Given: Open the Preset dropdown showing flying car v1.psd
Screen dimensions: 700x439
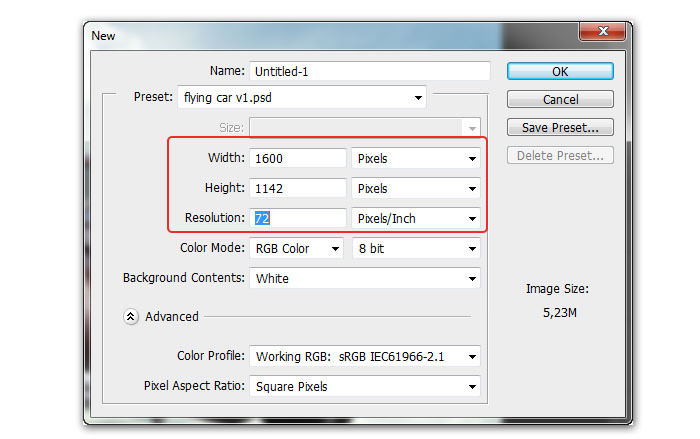Looking at the screenshot, I should 302,97.
